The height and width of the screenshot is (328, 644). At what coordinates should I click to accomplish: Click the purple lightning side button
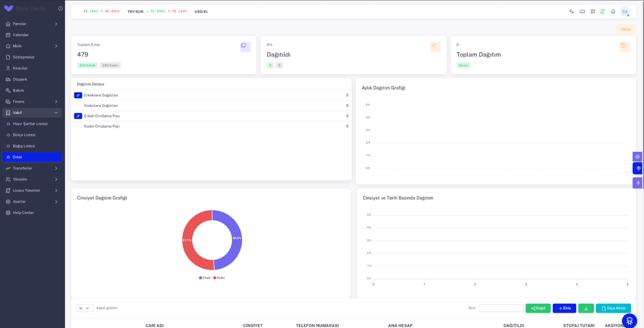638,183
